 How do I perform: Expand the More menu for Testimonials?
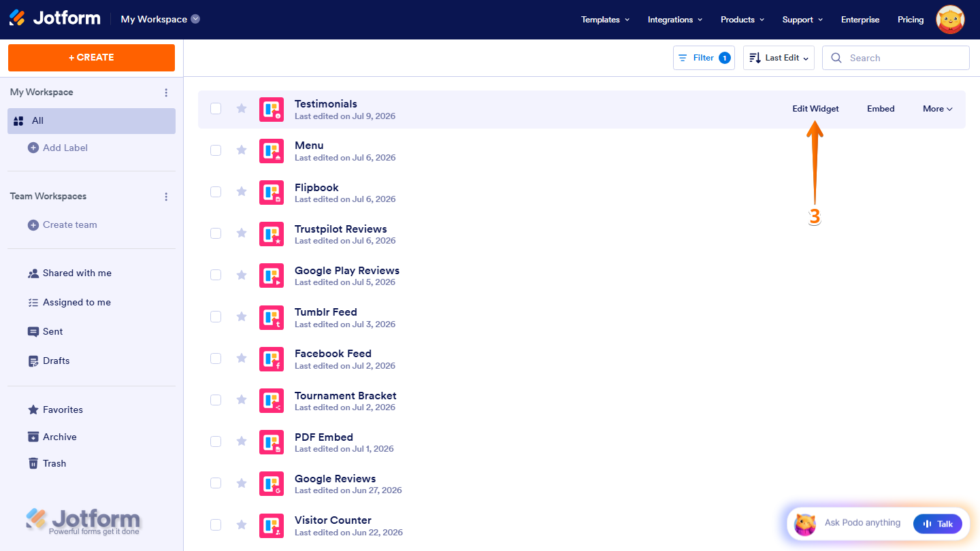pyautogui.click(x=937, y=109)
